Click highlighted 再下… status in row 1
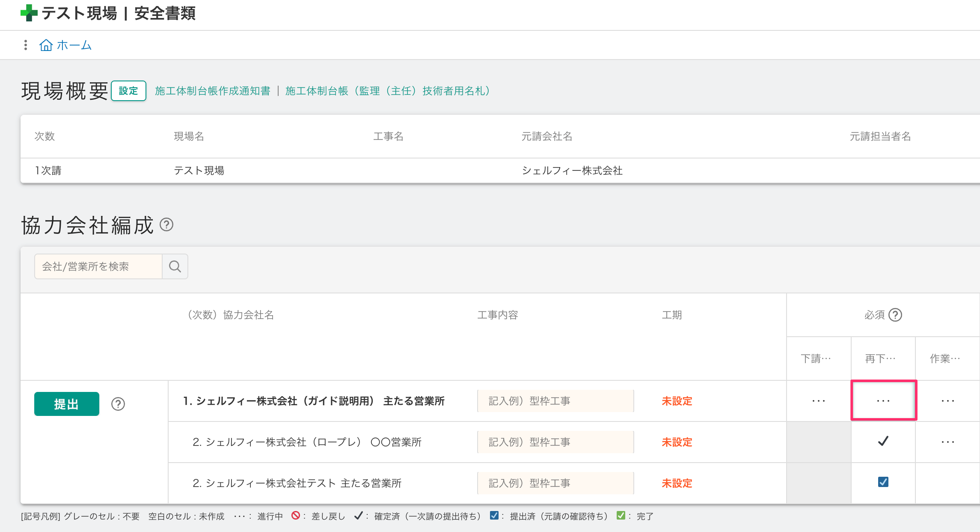This screenshot has width=980, height=532. (883, 401)
